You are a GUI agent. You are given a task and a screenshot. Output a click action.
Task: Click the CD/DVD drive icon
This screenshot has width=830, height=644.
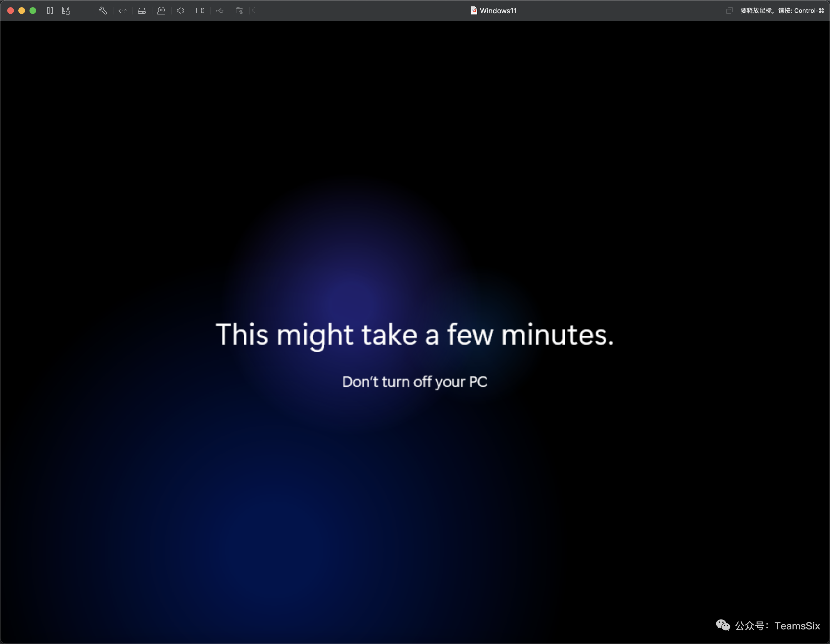161,11
